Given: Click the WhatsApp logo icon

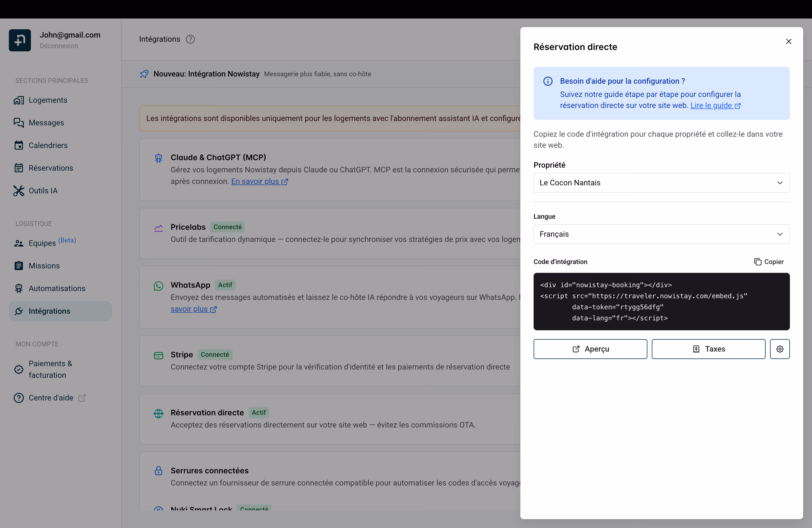Looking at the screenshot, I should pos(158,286).
